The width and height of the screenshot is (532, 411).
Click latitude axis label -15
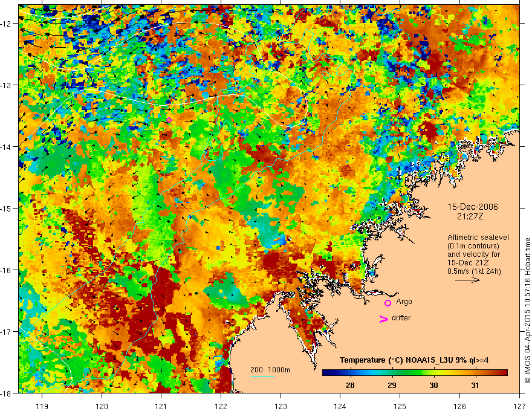tap(7, 208)
